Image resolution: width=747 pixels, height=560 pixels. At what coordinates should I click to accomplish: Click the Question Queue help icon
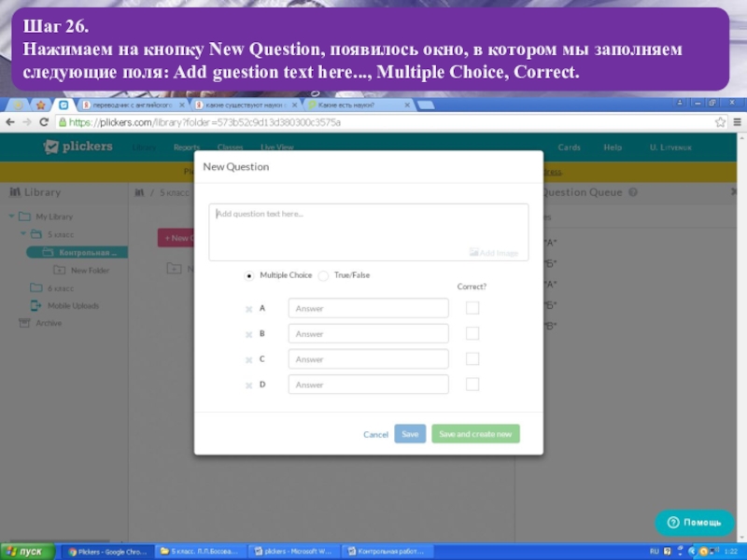point(633,192)
